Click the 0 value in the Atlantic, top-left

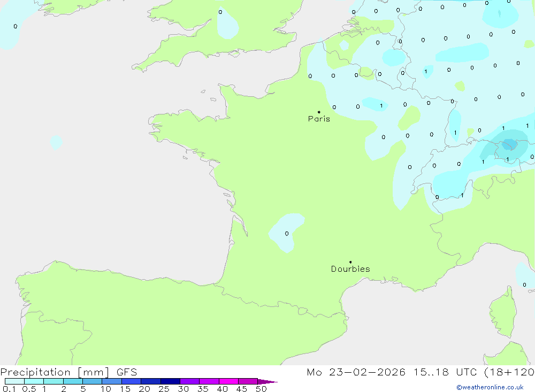[x=15, y=26]
